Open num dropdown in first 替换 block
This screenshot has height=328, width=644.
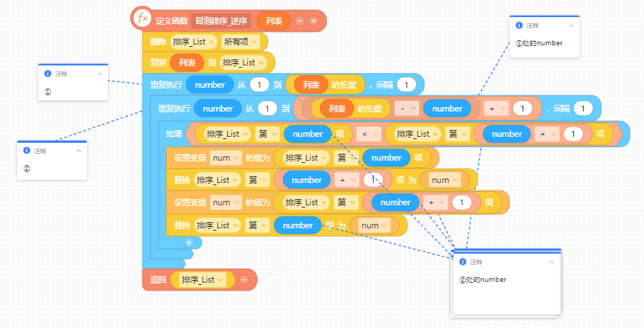(x=444, y=180)
